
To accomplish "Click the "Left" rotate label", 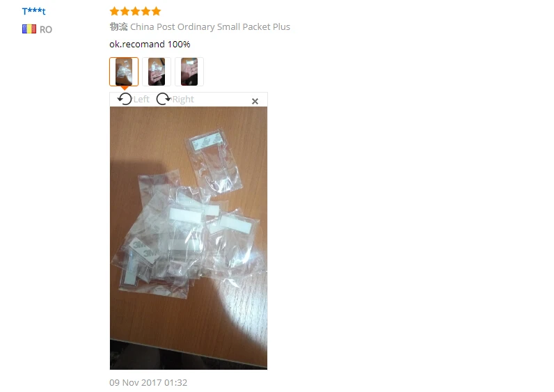I will (x=141, y=100).
